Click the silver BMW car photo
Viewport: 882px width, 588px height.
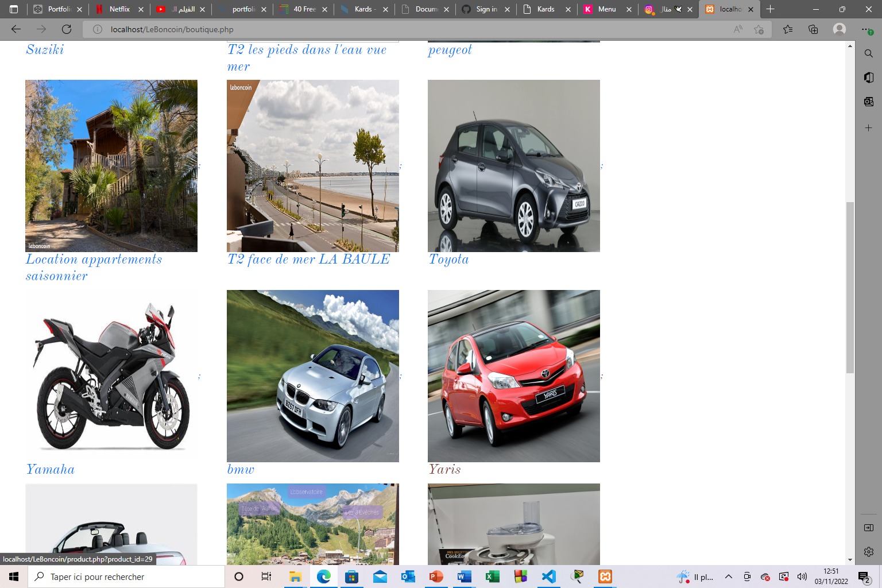[313, 376]
